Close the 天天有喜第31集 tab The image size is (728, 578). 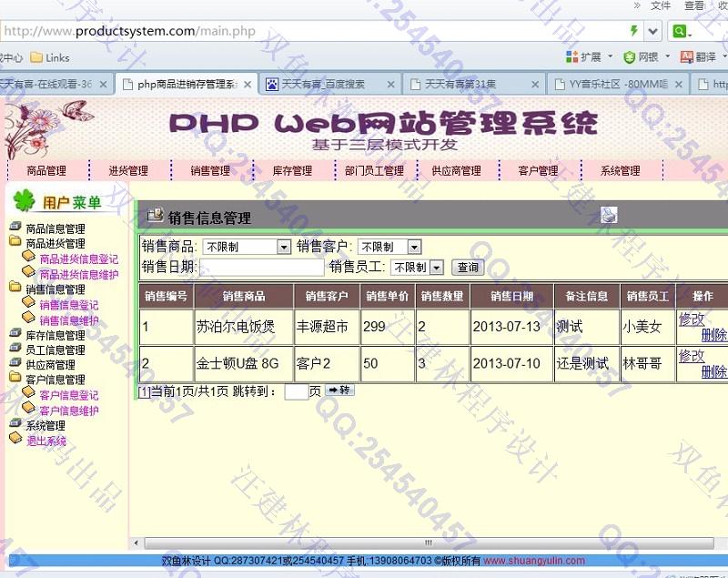(535, 85)
